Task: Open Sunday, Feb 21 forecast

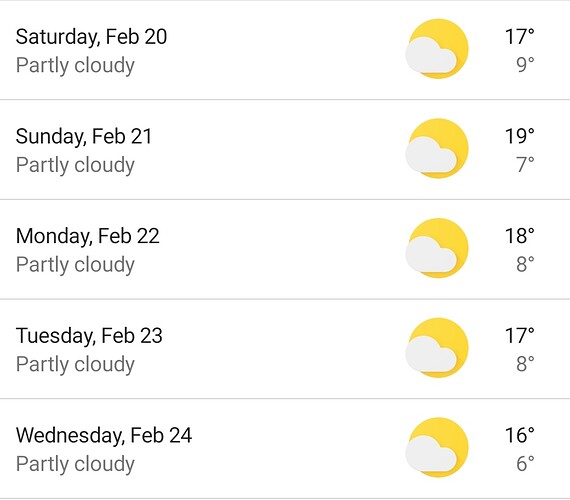Action: pyautogui.click(x=285, y=149)
